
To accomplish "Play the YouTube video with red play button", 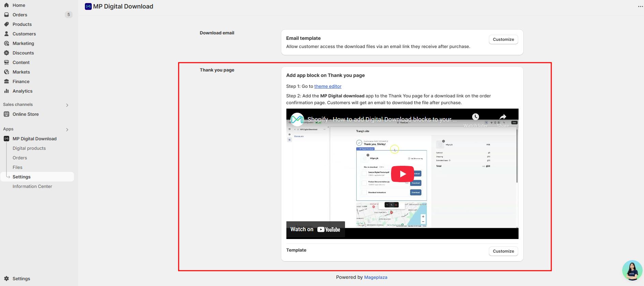I will [403, 174].
